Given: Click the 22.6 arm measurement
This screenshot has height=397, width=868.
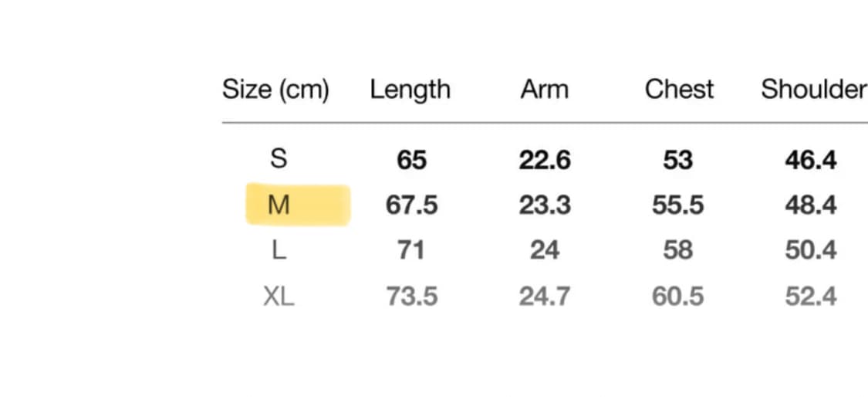Looking at the screenshot, I should [545, 160].
